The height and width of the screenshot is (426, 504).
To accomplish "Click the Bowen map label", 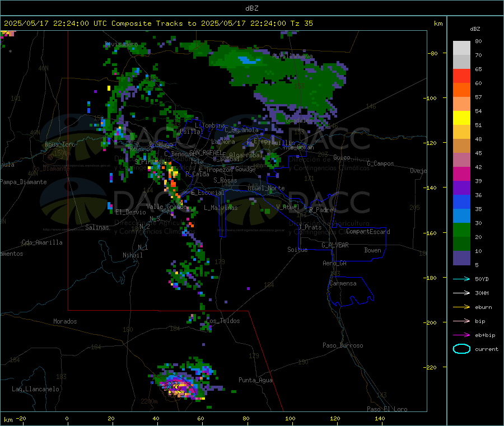I will tap(372, 250).
